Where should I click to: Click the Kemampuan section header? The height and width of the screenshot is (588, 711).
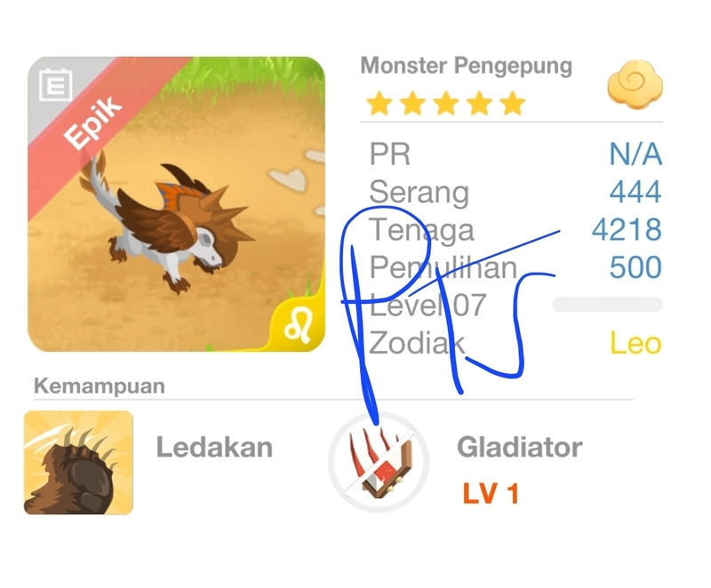click(x=100, y=386)
